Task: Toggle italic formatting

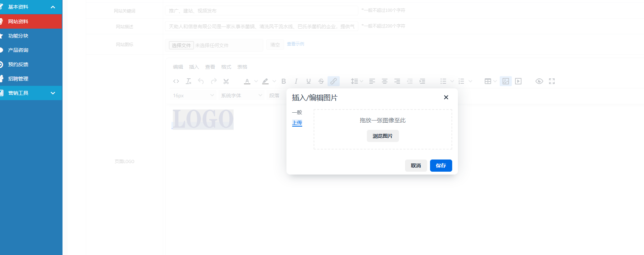Action: click(296, 81)
